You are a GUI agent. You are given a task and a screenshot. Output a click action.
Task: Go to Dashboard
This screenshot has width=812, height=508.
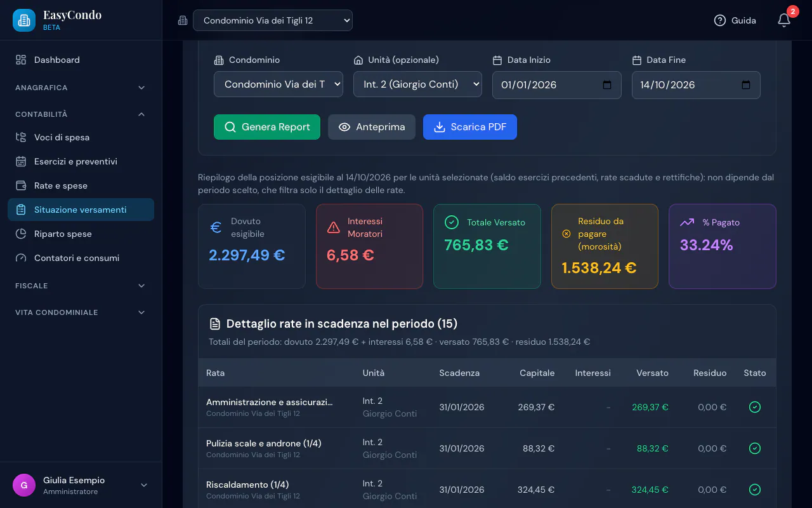(81, 60)
